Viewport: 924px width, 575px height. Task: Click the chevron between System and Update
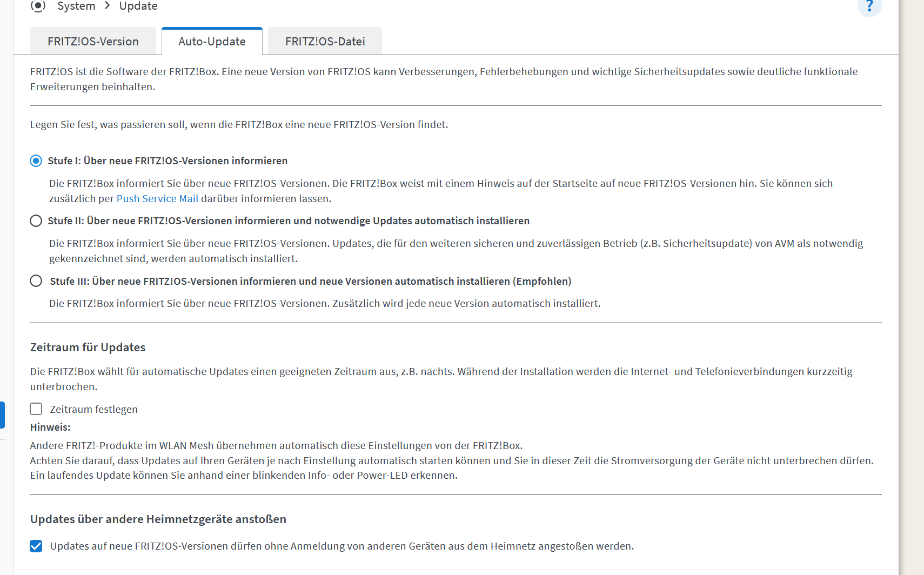[x=108, y=5]
